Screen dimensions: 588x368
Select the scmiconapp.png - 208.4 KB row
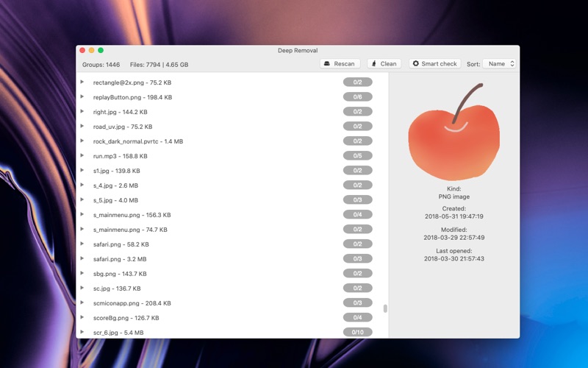tap(232, 303)
